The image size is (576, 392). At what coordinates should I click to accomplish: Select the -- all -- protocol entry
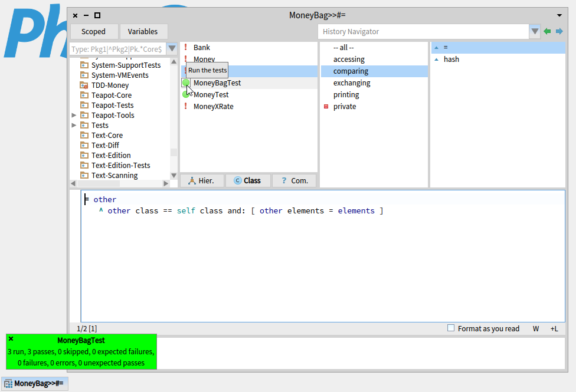(374, 48)
